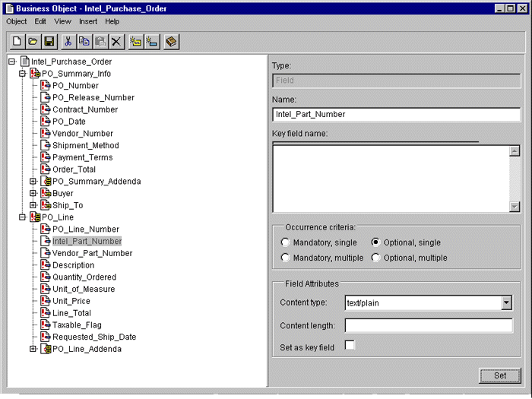Collapse the PO_Line node
The height and width of the screenshot is (399, 532).
pyautogui.click(x=22, y=217)
